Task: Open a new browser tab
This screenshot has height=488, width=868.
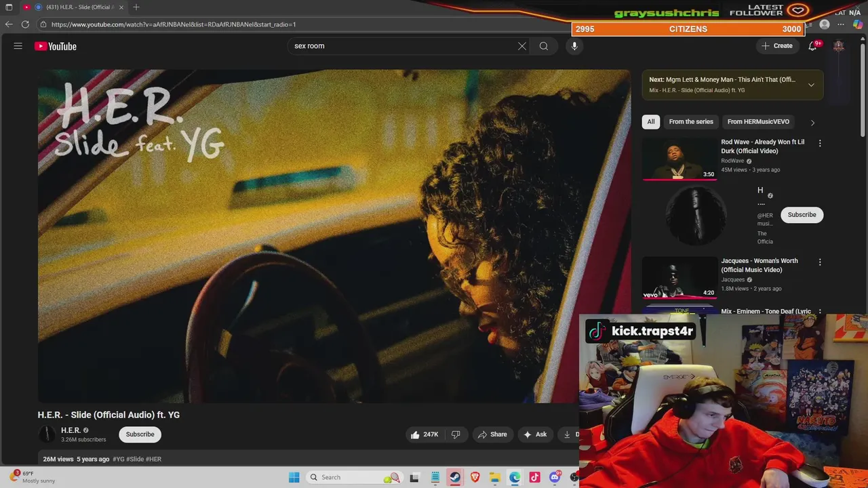Action: [x=136, y=7]
